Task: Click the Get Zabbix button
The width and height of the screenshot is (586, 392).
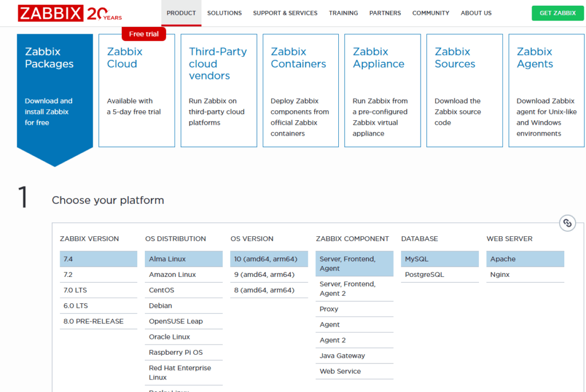Action: pyautogui.click(x=557, y=13)
